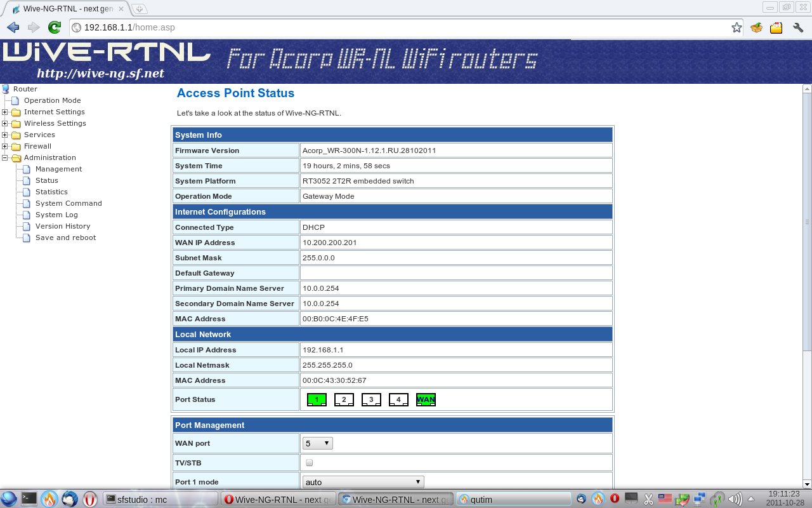
Task: Click the Thunderbird tray icon
Action: 582,499
